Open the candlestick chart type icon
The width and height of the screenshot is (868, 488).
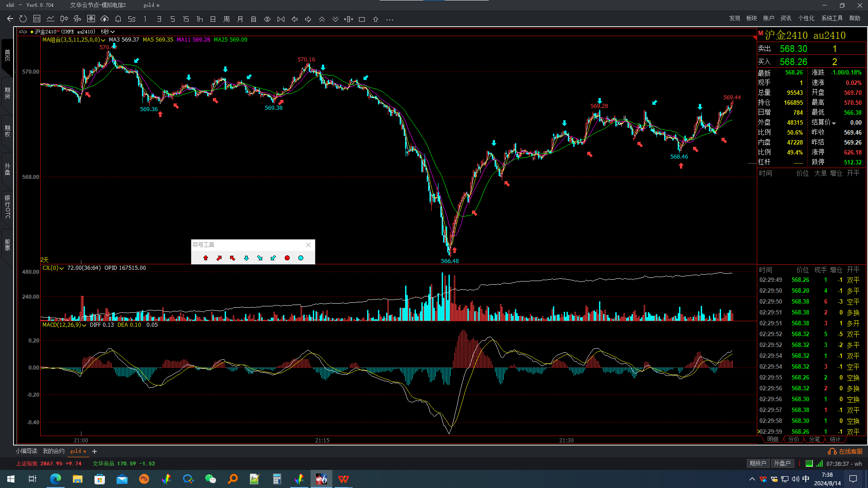[64, 19]
